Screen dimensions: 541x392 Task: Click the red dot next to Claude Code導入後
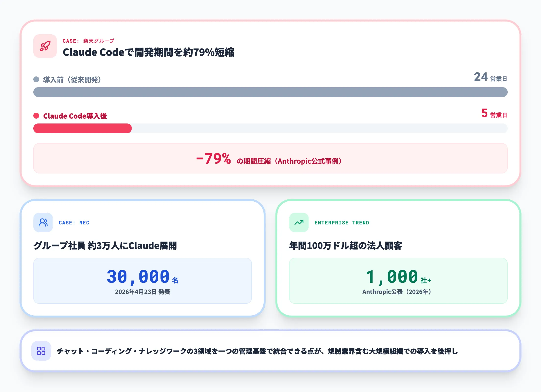pyautogui.click(x=36, y=116)
